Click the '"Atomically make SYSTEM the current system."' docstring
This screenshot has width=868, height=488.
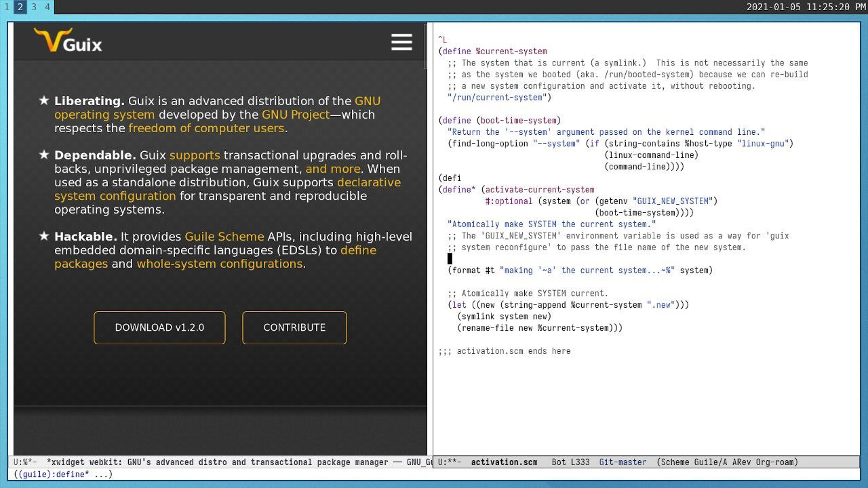click(552, 224)
